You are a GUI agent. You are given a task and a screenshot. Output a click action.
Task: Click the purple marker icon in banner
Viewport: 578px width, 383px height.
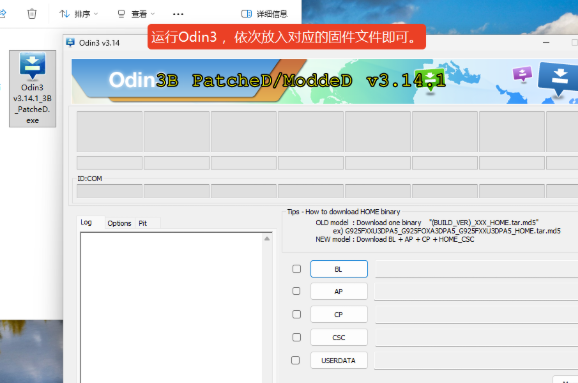click(x=522, y=74)
